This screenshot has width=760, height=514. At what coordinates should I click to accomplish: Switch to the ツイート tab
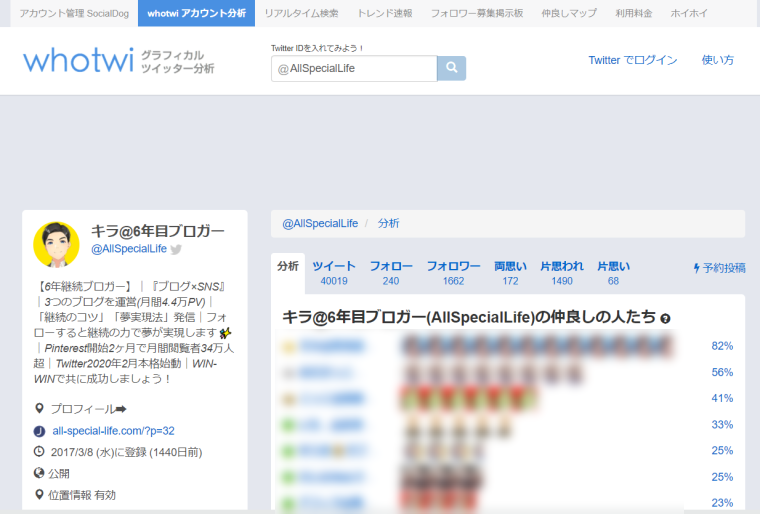tap(334, 273)
